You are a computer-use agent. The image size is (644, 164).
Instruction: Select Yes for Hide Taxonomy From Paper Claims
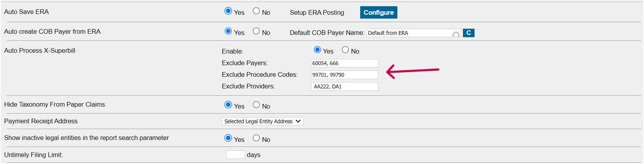click(228, 105)
